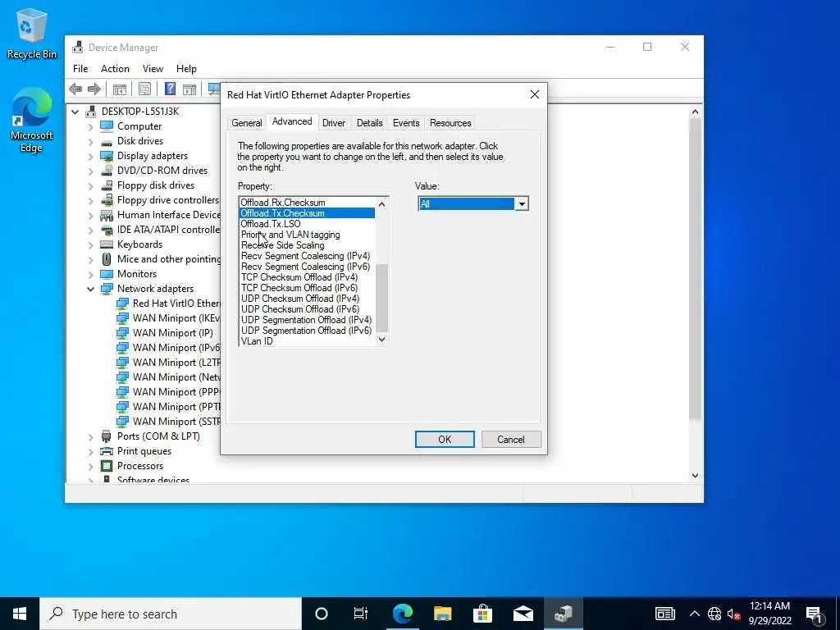The height and width of the screenshot is (630, 840).
Task: Open the notification center icon
Action: [815, 614]
